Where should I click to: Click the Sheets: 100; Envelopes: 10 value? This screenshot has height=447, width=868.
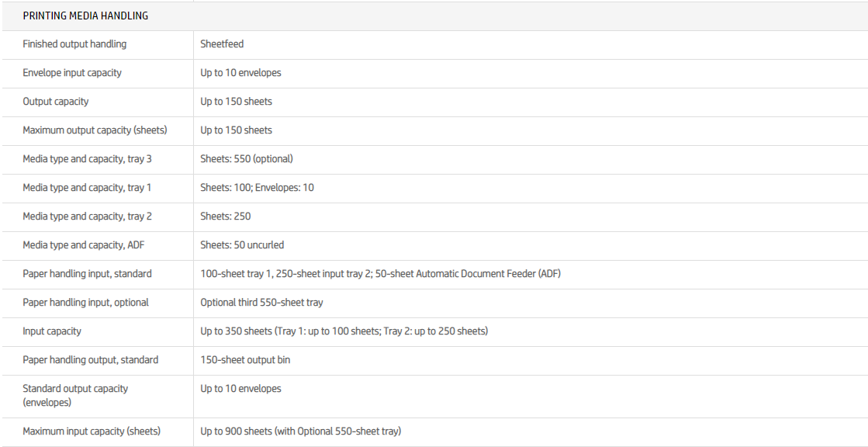[x=257, y=188]
